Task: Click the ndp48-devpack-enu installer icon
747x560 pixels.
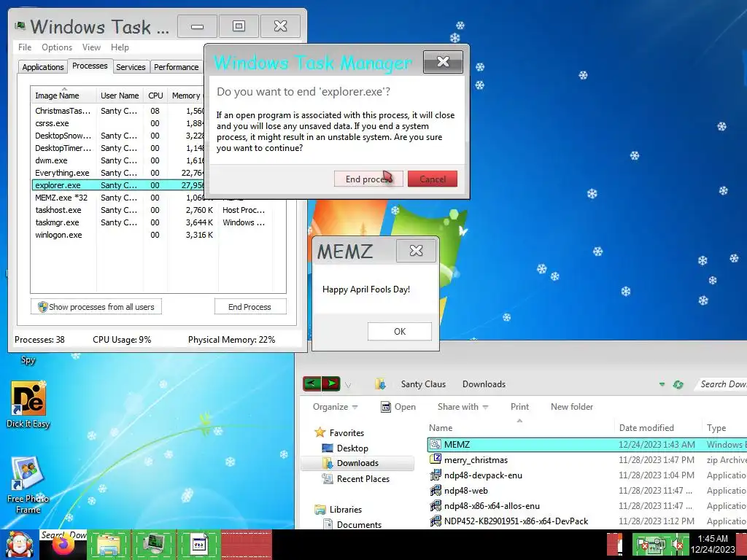Action: point(436,475)
